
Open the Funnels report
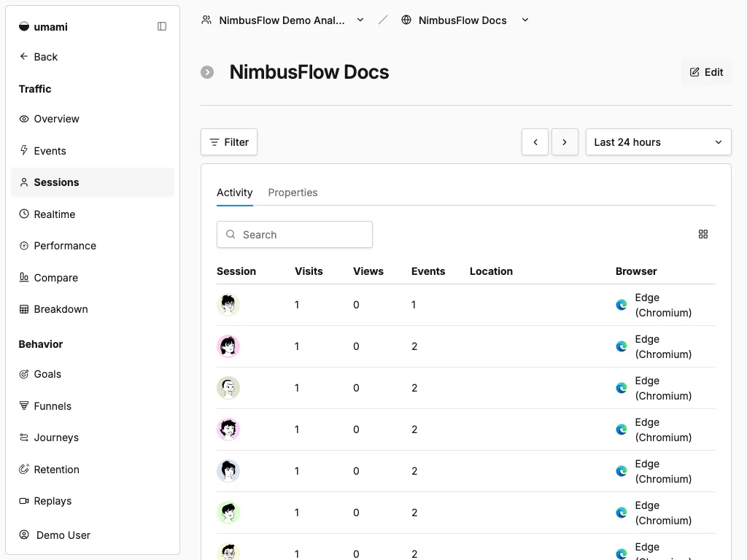93,406
